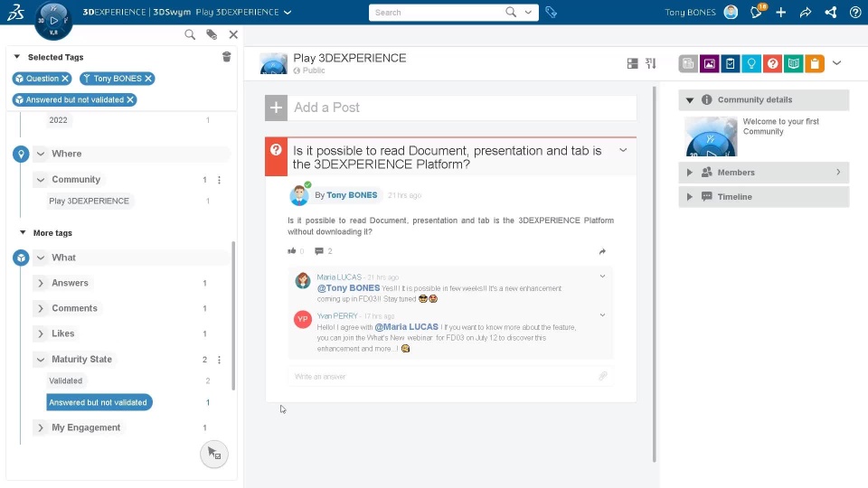Open the sort order icon
The width and height of the screenshot is (868, 488).
[x=651, y=63]
